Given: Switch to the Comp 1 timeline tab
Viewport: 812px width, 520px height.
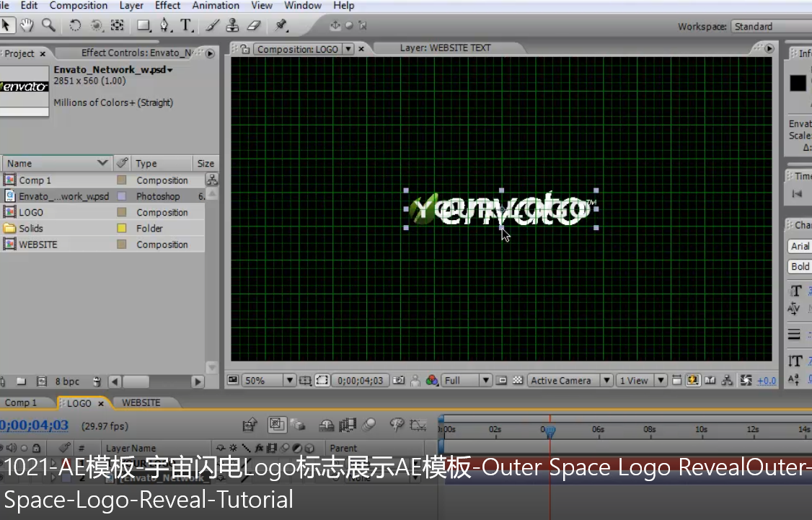Looking at the screenshot, I should pyautogui.click(x=21, y=403).
